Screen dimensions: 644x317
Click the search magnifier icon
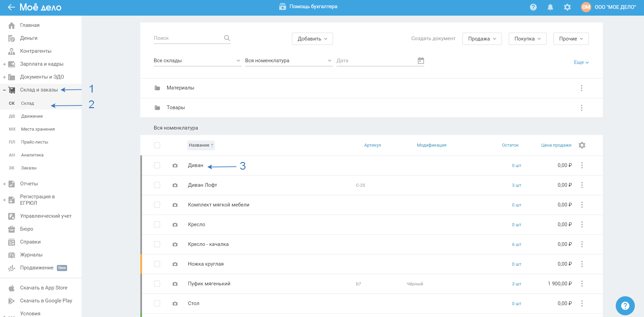pos(227,38)
